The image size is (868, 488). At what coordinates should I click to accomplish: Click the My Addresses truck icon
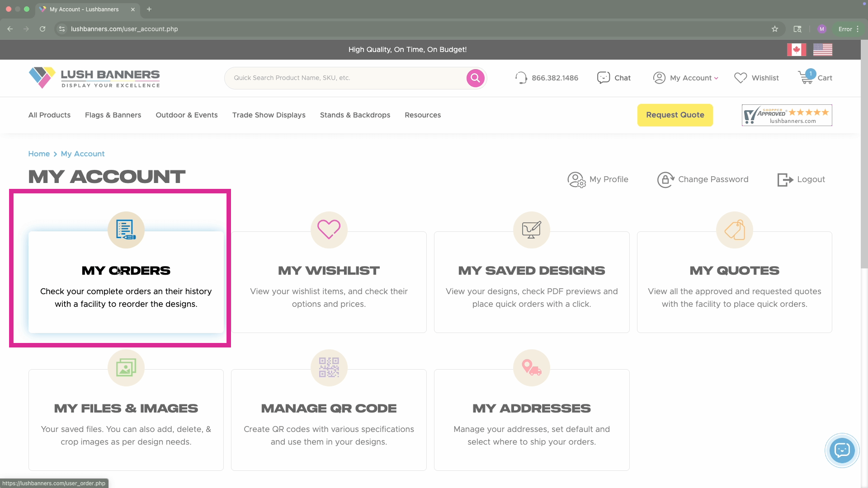(x=531, y=368)
